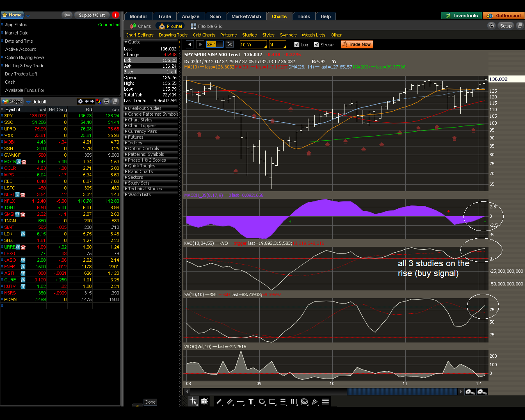This screenshot has width=525, height=420.
Task: Select the pan/grid move tool
Action: (204, 402)
